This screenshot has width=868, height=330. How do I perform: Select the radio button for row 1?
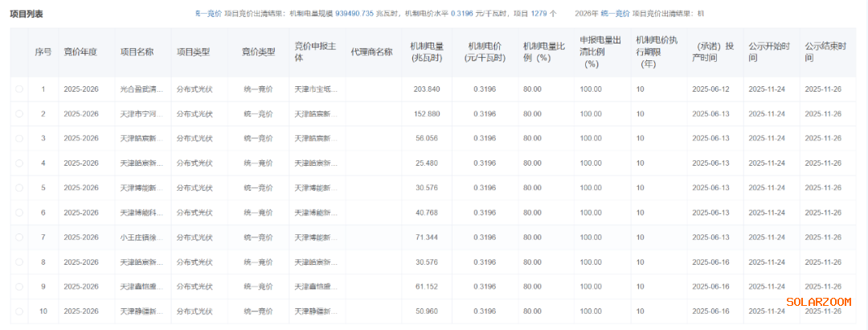point(19,89)
